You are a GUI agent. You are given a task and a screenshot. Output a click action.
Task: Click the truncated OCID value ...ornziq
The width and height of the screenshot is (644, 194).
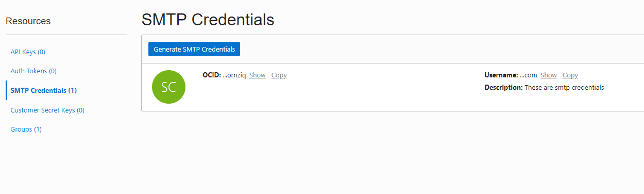(234, 75)
